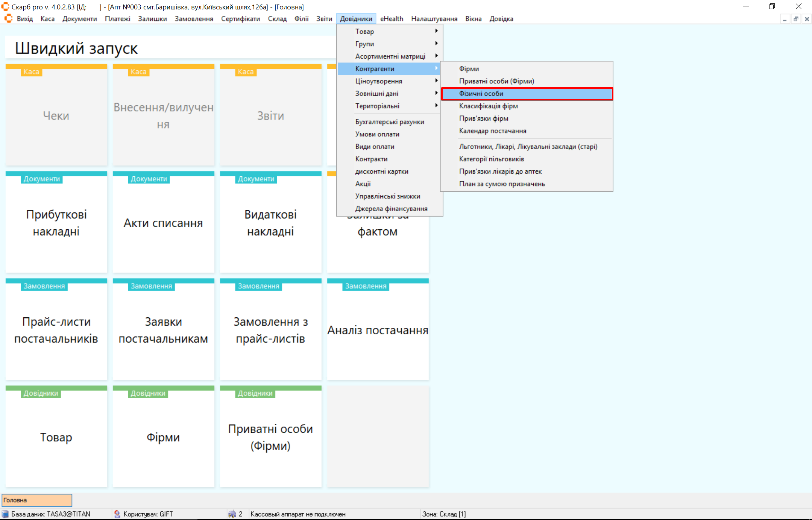Image resolution: width=812 pixels, height=520 pixels.
Task: Close the inner MDI child window
Action: (x=806, y=19)
